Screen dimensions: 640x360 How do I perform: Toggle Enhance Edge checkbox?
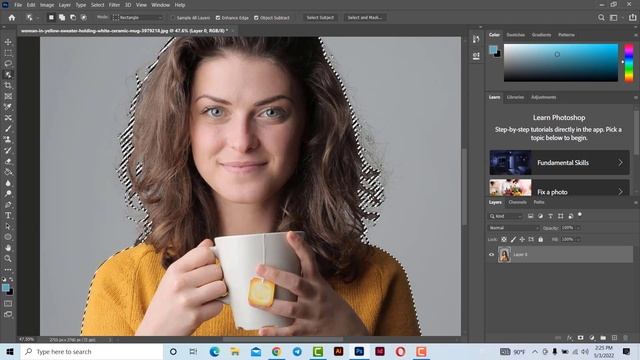(218, 18)
